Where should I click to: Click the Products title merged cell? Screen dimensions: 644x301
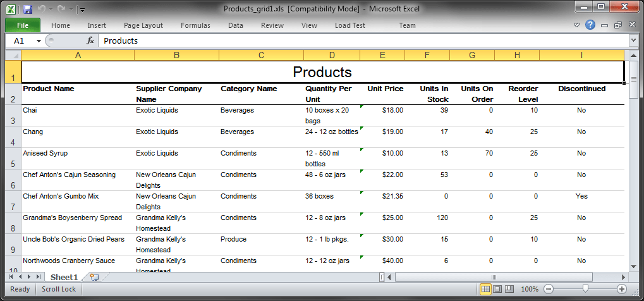(322, 72)
